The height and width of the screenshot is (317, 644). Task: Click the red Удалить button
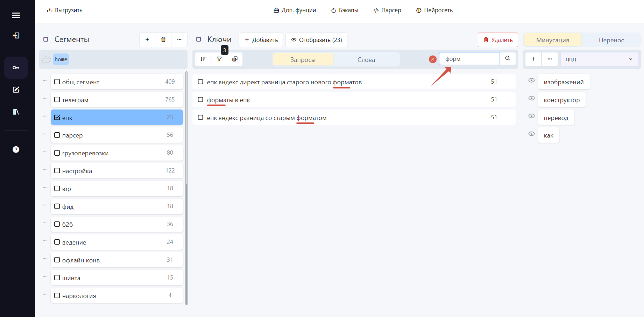498,40
